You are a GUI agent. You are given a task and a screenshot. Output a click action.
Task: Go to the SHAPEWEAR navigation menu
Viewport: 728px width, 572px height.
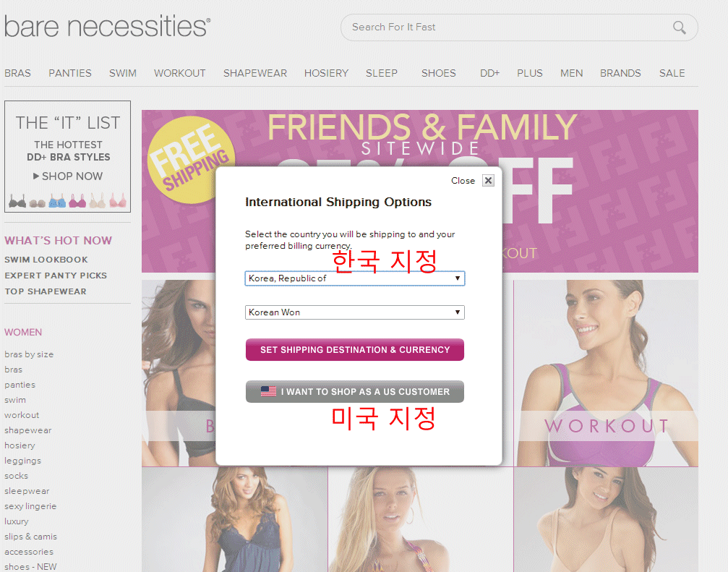[x=254, y=73]
